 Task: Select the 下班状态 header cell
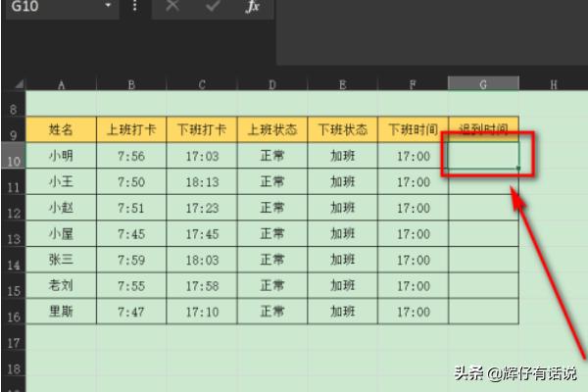click(342, 129)
